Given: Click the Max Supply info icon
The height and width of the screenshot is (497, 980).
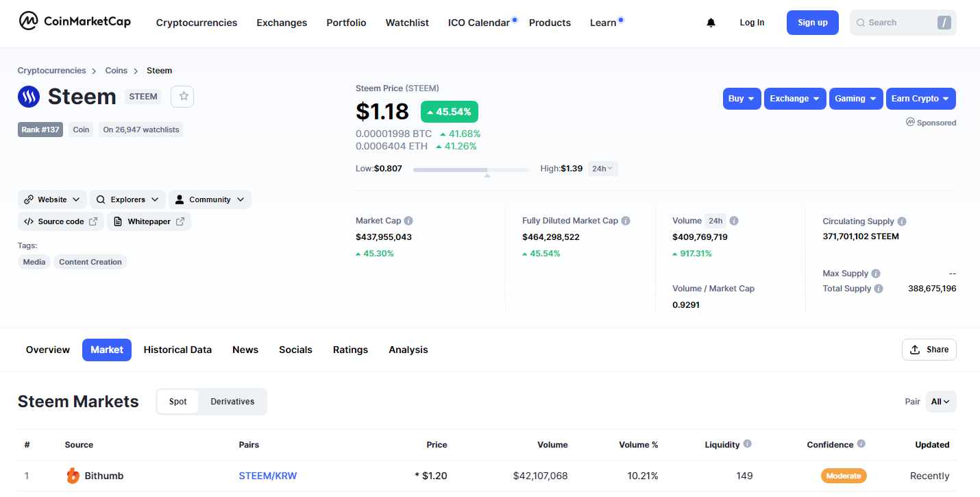Looking at the screenshot, I should (x=876, y=274).
